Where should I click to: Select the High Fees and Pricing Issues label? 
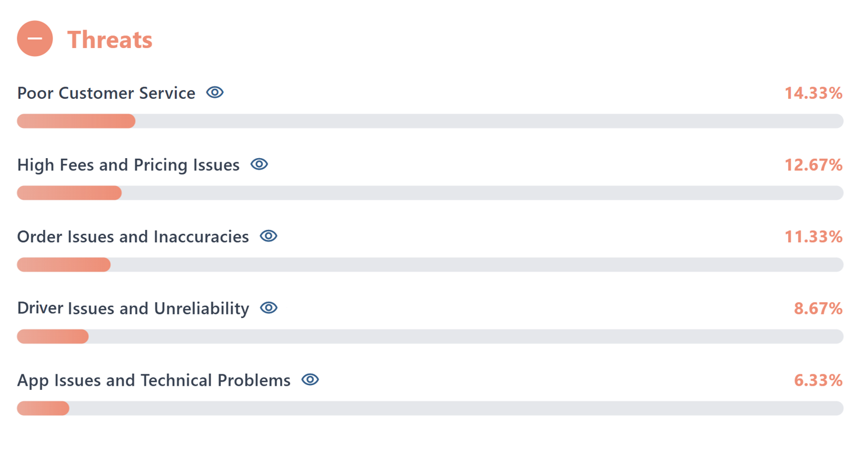pyautogui.click(x=128, y=165)
